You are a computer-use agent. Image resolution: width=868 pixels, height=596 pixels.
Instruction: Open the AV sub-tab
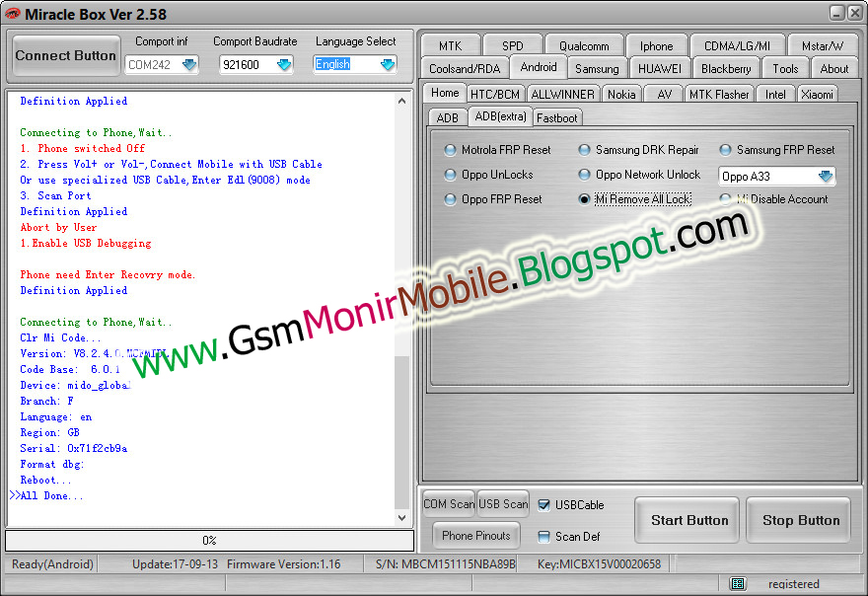[x=664, y=94]
